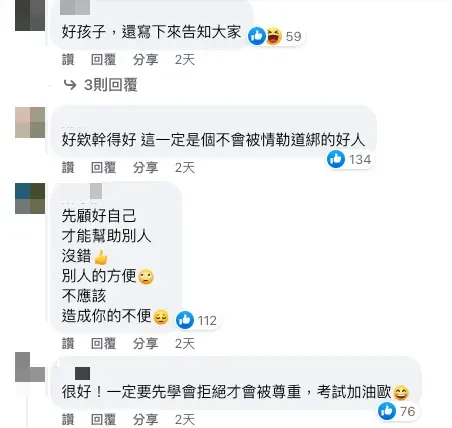Click the thumbs-up reaction icon beside count 112
The height and width of the screenshot is (428, 452).
[185, 320]
